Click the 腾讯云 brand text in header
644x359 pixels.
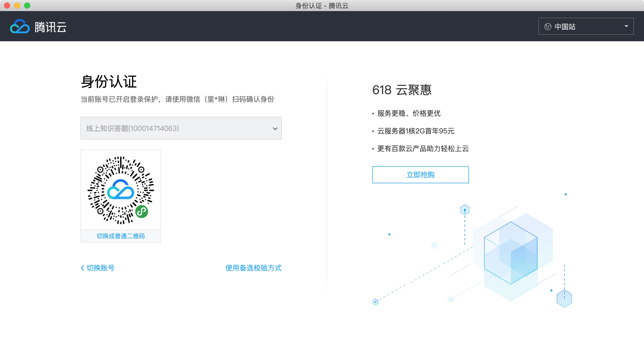pyautogui.click(x=50, y=27)
